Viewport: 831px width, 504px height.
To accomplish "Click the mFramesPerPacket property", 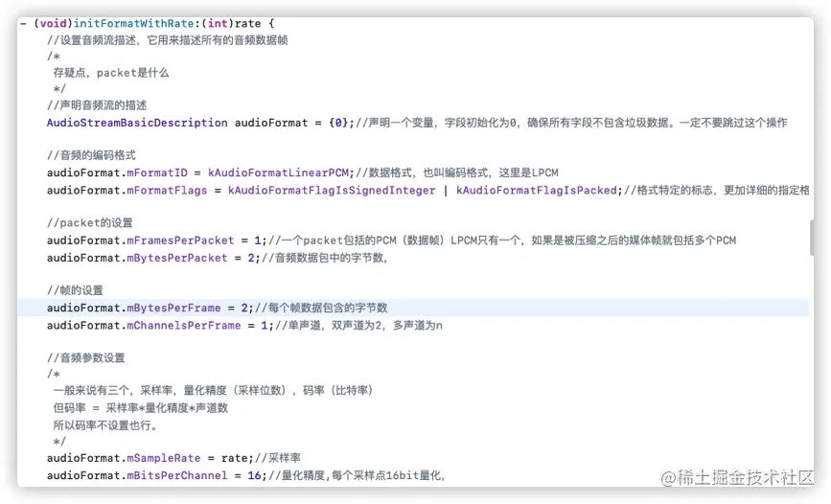I will tap(180, 241).
